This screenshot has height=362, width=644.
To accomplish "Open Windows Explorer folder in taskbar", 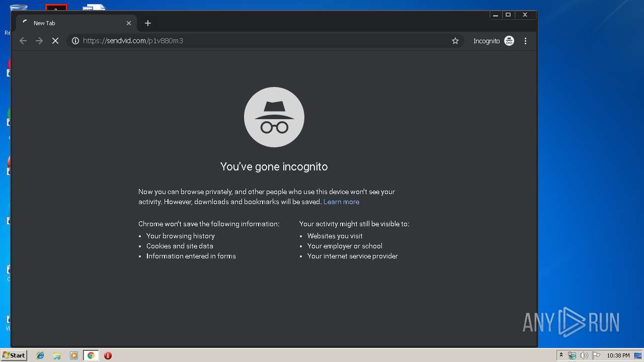I will click(57, 355).
